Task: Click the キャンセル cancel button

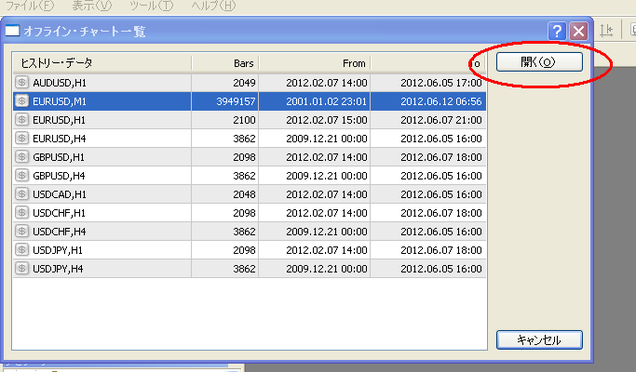Action: (x=539, y=340)
